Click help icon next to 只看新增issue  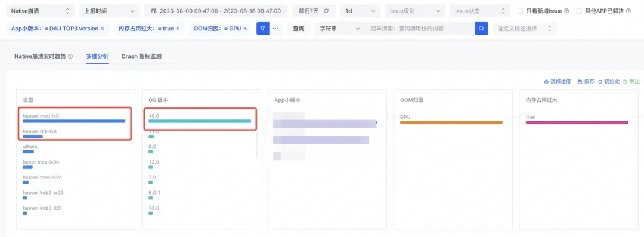coord(567,11)
